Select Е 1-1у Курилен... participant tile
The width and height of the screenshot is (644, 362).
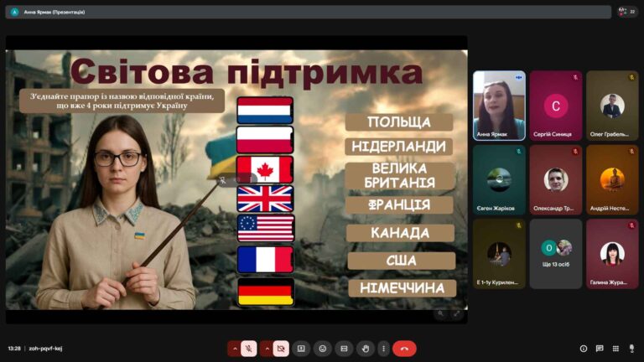499,254
